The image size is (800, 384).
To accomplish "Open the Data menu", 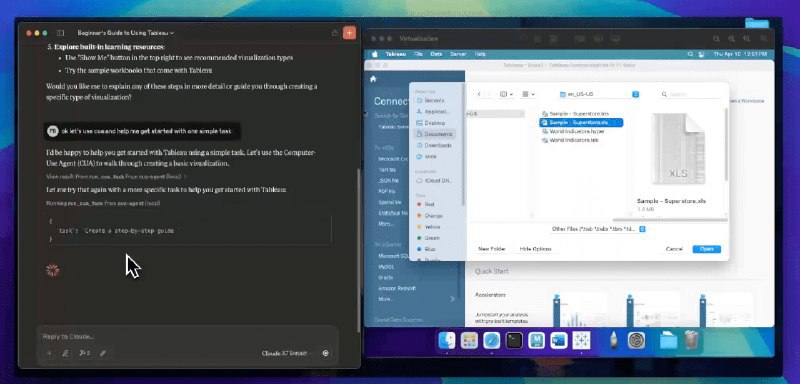I will pyautogui.click(x=436, y=54).
